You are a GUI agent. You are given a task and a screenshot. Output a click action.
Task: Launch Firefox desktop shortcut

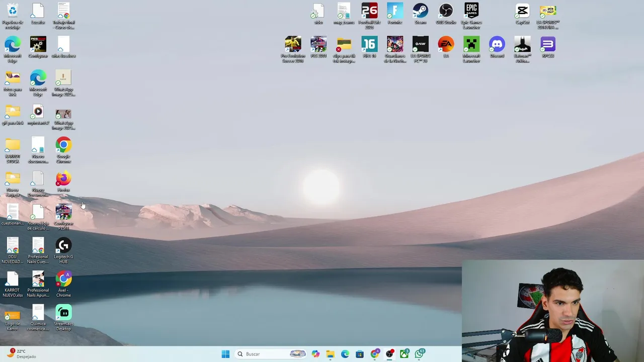[63, 182]
